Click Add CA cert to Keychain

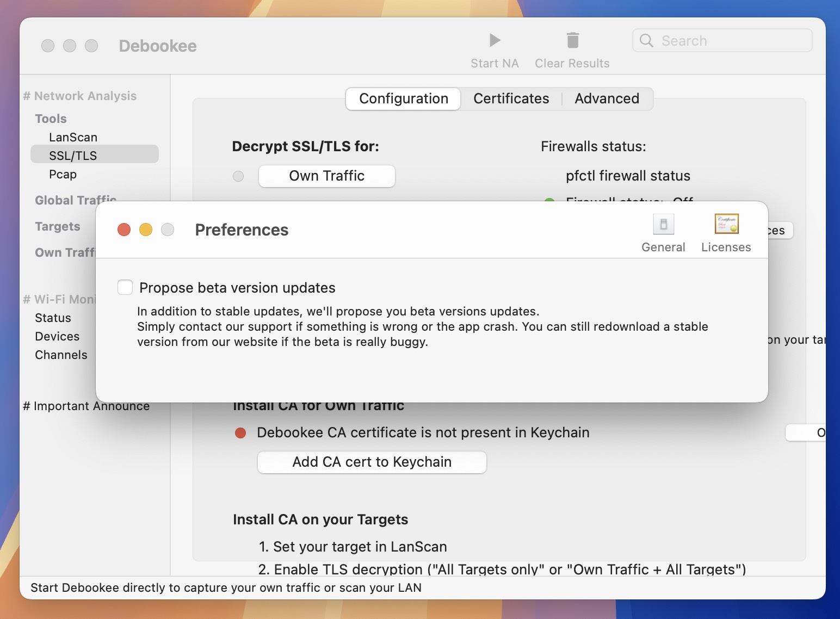(x=372, y=462)
